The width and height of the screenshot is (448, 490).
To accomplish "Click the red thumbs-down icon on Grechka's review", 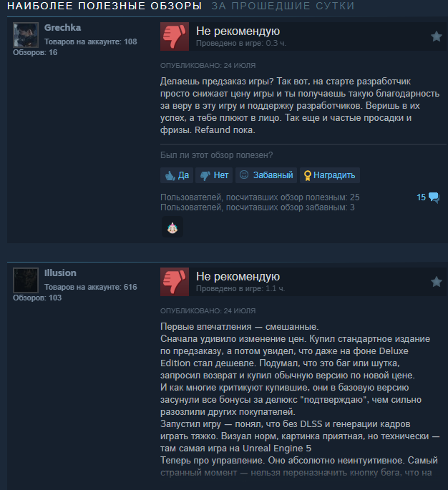I will point(175,36).
